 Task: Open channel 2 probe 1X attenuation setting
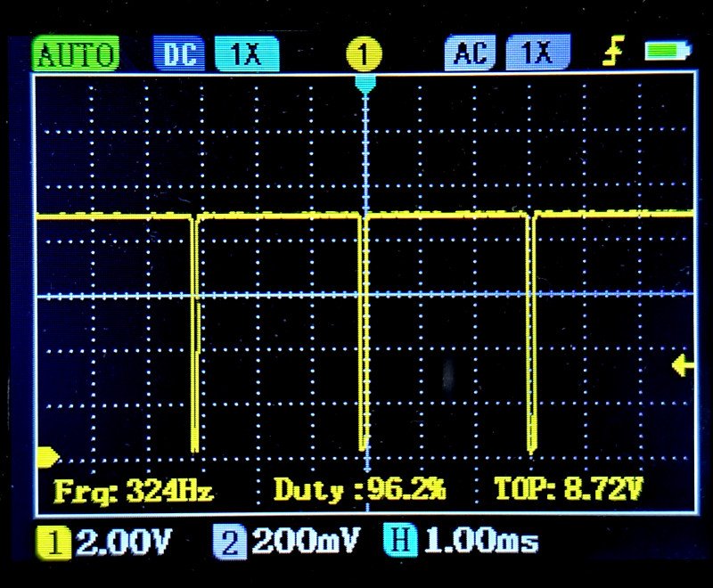(537, 53)
